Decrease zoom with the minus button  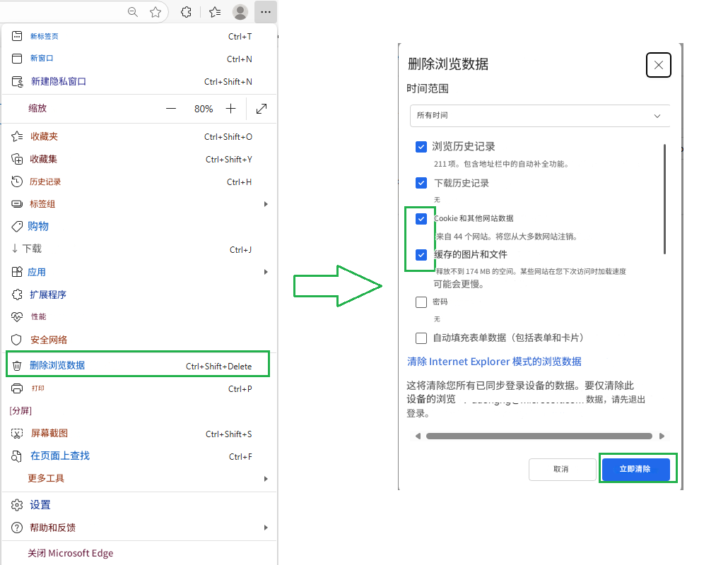(x=171, y=109)
